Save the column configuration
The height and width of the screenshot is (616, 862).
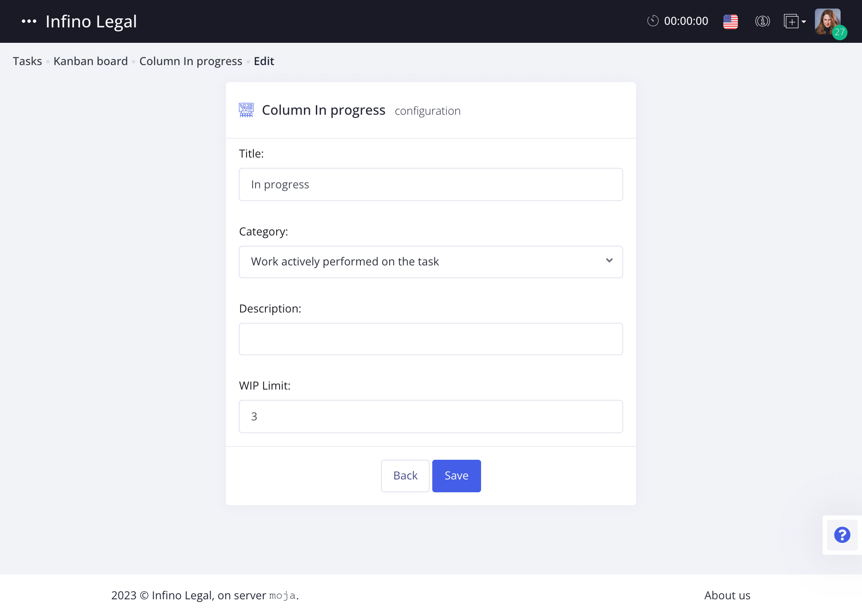[x=456, y=476]
